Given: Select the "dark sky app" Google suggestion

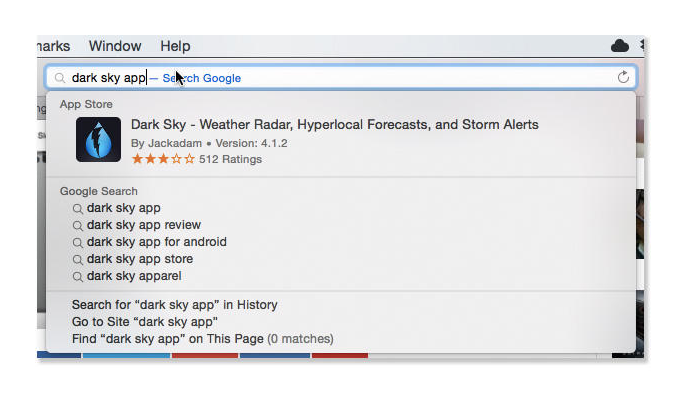Looking at the screenshot, I should click(x=124, y=208).
